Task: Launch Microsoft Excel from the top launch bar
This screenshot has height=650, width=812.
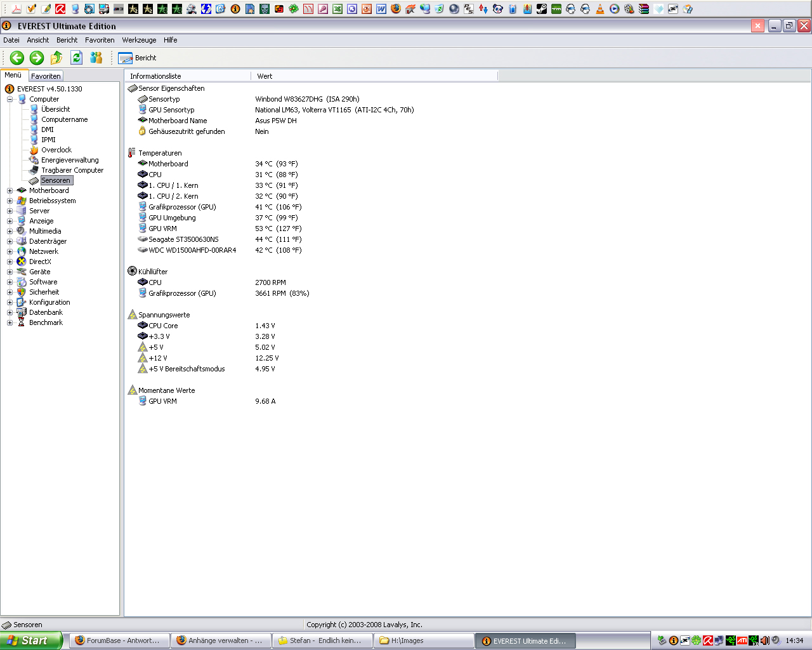Action: [337, 9]
